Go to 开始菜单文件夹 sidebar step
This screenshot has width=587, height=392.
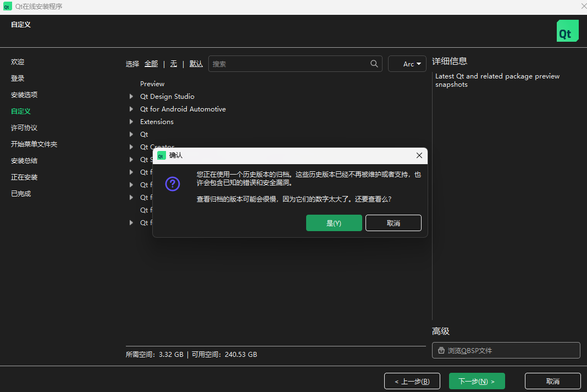coord(34,144)
